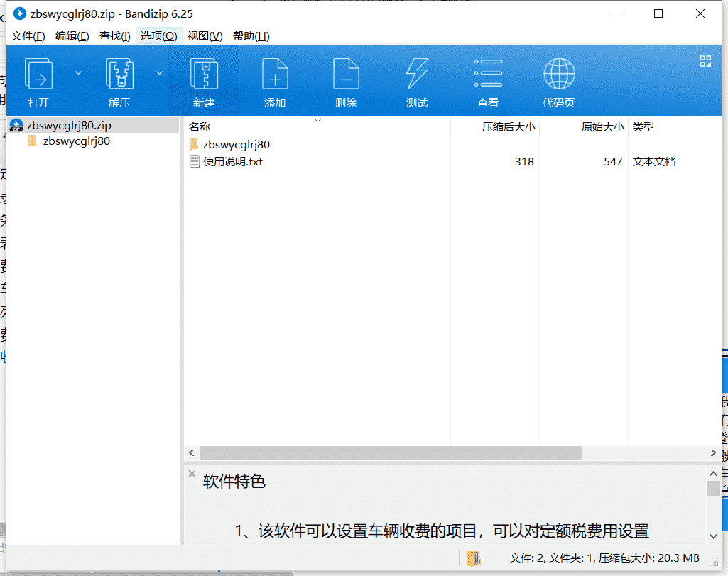Click the archive icon in status bar
728x576 pixels.
point(473,558)
